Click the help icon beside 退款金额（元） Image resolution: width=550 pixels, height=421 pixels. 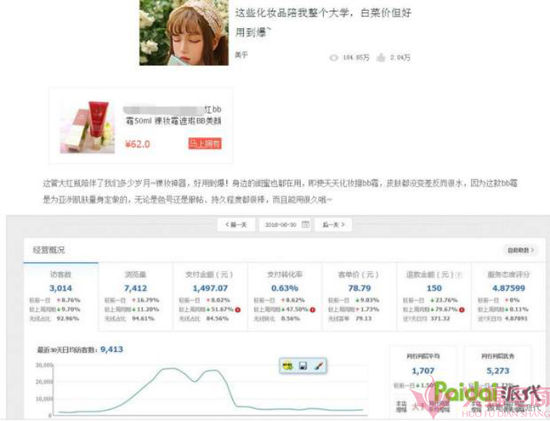(x=460, y=275)
